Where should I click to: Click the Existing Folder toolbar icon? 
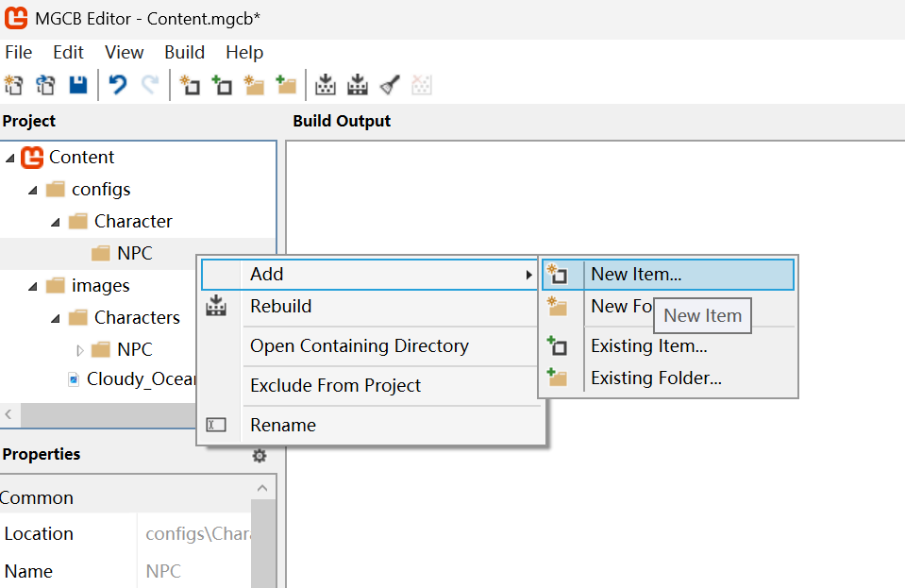pyautogui.click(x=286, y=85)
